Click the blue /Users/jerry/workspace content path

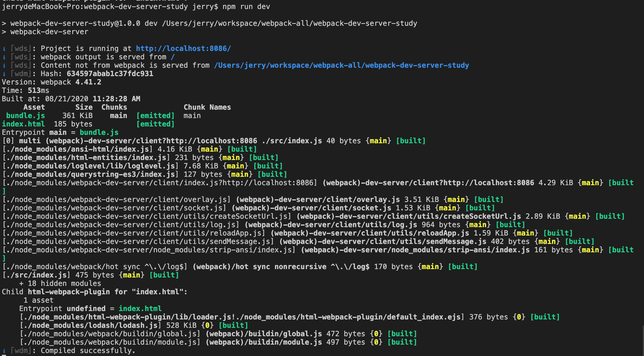tap(341, 65)
